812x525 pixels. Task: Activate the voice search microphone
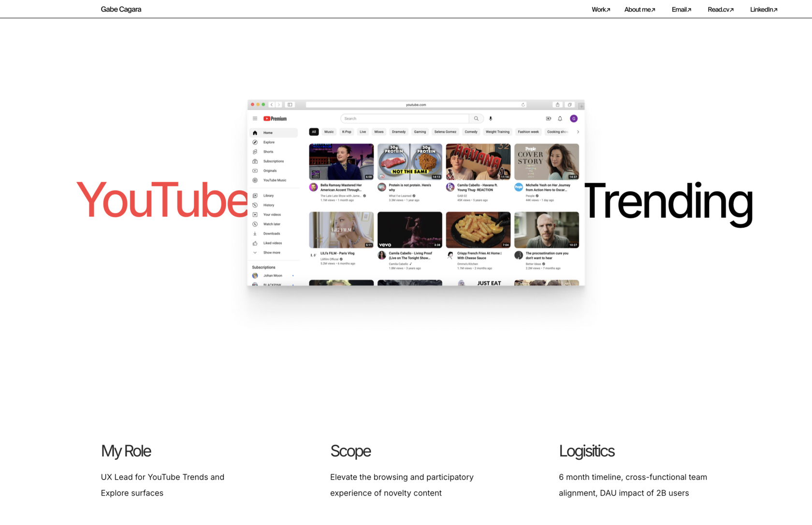491,118
